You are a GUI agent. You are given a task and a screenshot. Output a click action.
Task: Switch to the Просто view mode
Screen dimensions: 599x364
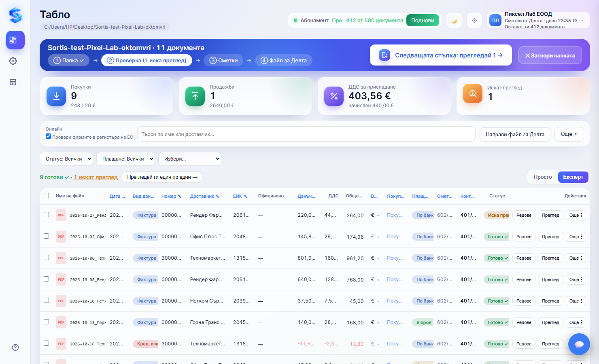[x=543, y=177]
